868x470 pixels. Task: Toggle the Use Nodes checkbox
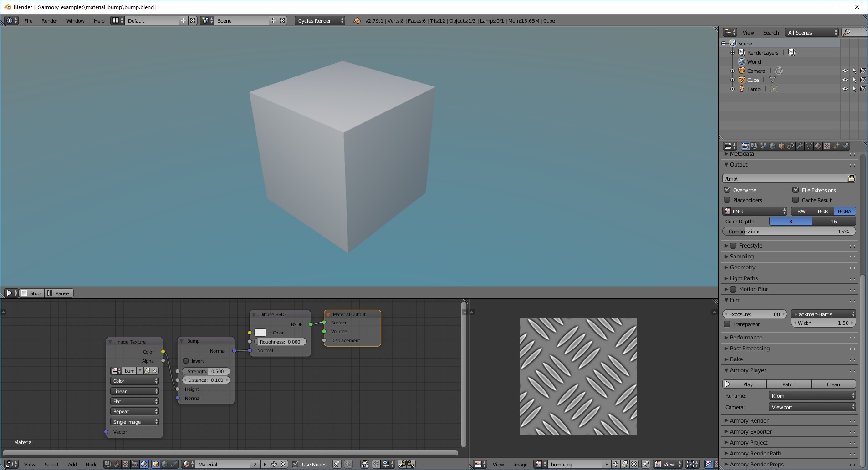click(x=296, y=464)
